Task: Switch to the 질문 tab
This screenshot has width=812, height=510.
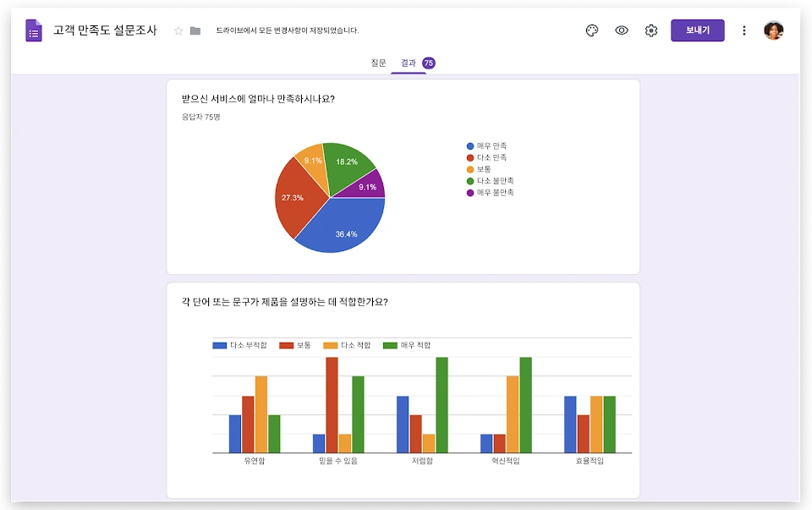Action: [378, 63]
